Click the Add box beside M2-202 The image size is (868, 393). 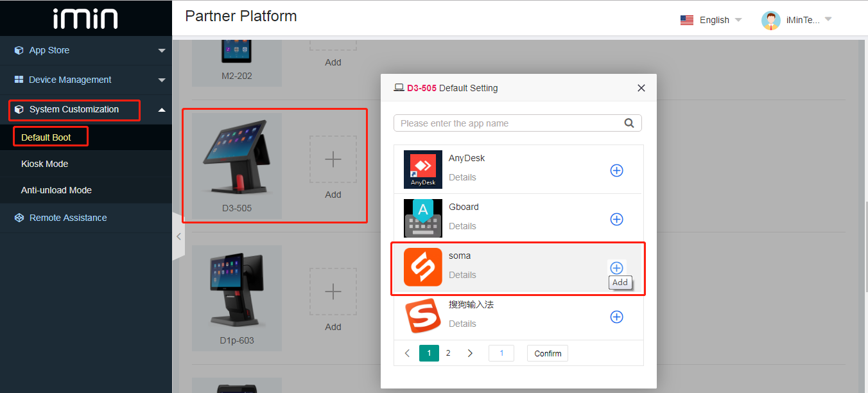coord(333,45)
